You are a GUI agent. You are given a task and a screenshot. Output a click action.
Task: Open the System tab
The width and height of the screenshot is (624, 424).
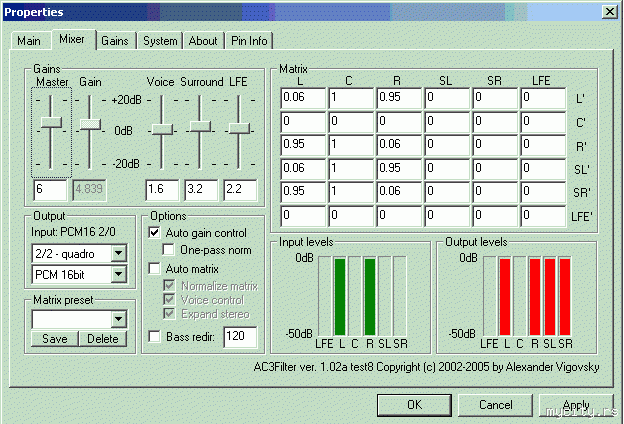[160, 41]
